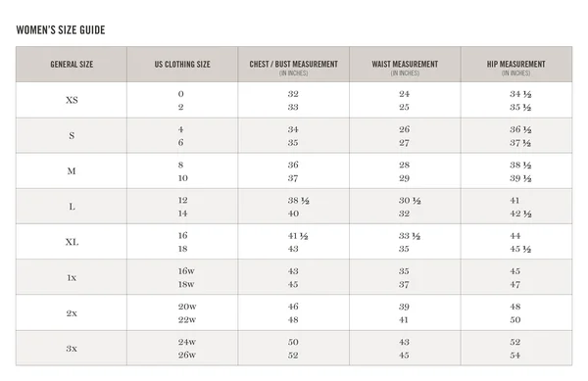
Task: Click the 26w clothing size value
Action: [187, 355]
